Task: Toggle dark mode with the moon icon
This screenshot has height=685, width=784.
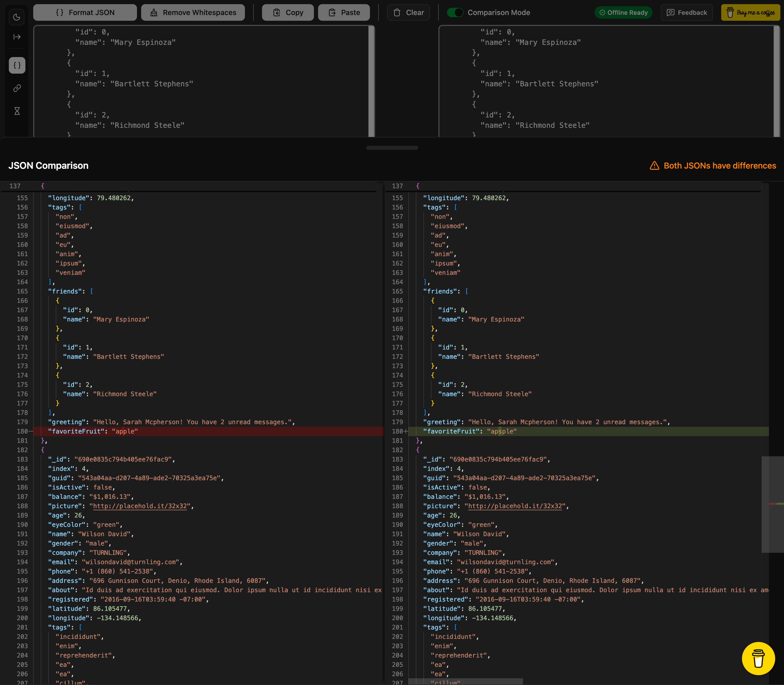Action: coord(17,17)
